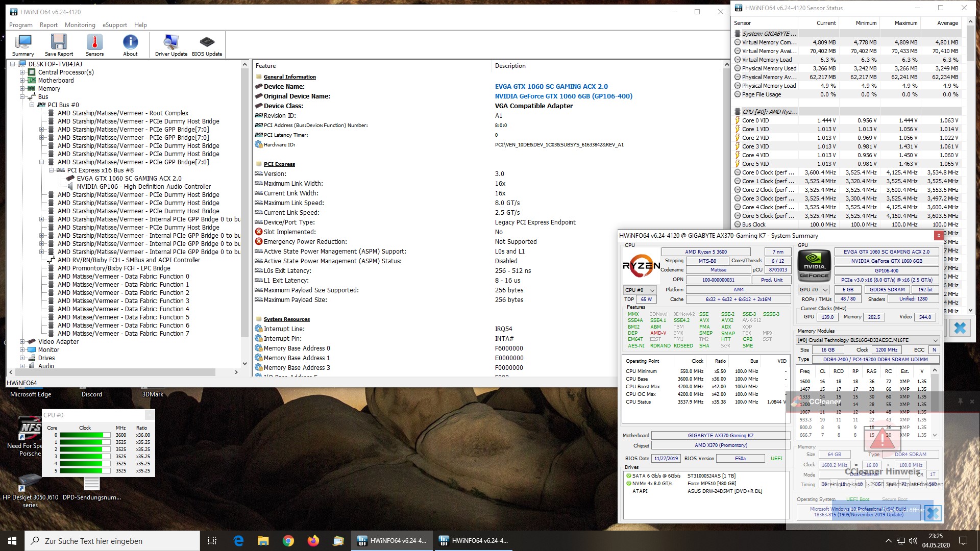Image resolution: width=980 pixels, height=551 pixels.
Task: Open HP Deskjet 3050 J610 desktop icon
Action: (x=30, y=490)
